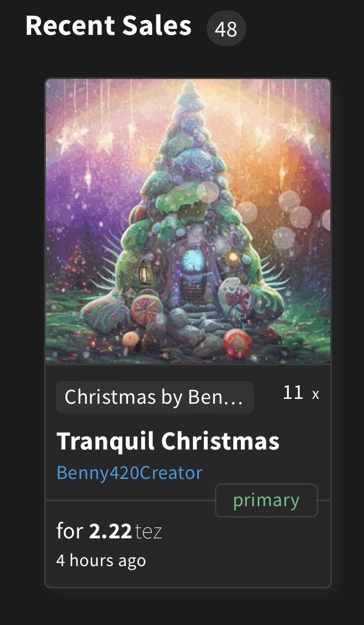Click the Benny420Creator artist link
This screenshot has height=625, width=364.
point(130,473)
